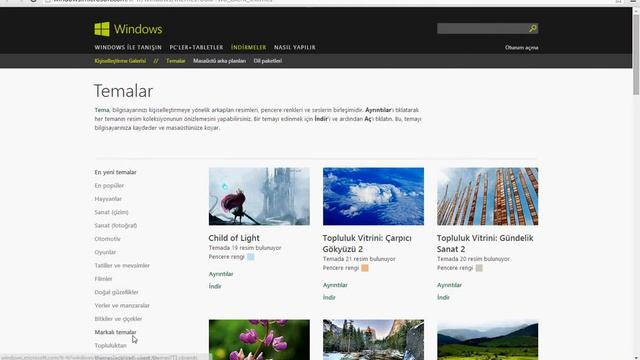Select Sanat (çizim) category
The width and height of the screenshot is (640, 360).
pos(111,212)
